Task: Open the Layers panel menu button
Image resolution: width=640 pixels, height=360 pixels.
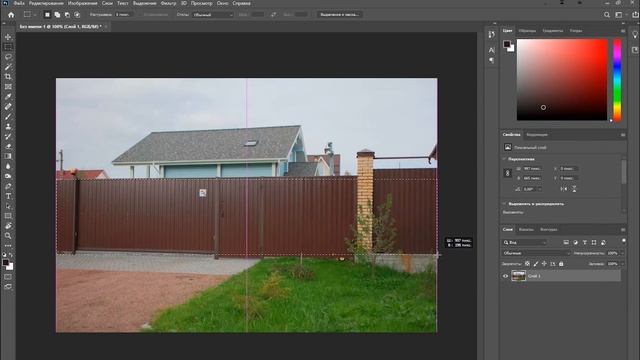Action: [x=623, y=230]
